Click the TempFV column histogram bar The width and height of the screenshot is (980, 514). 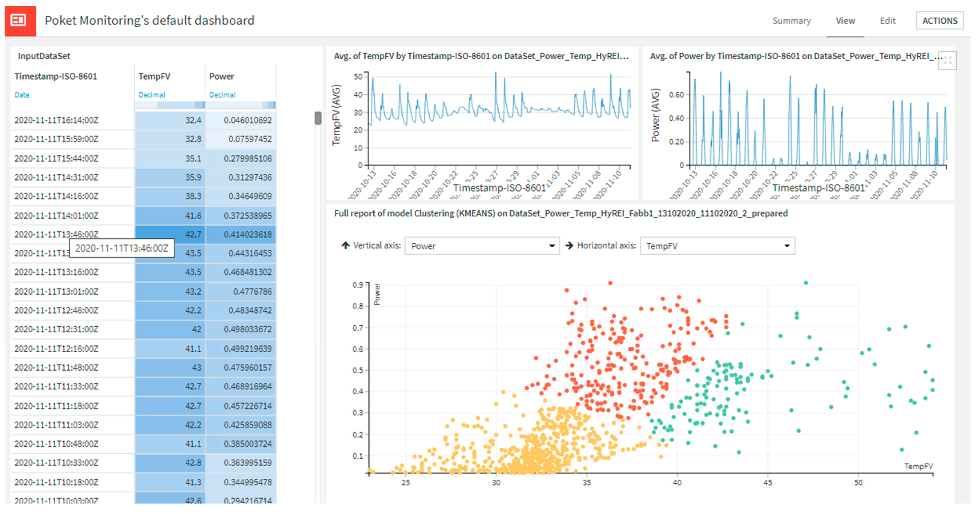(x=170, y=105)
